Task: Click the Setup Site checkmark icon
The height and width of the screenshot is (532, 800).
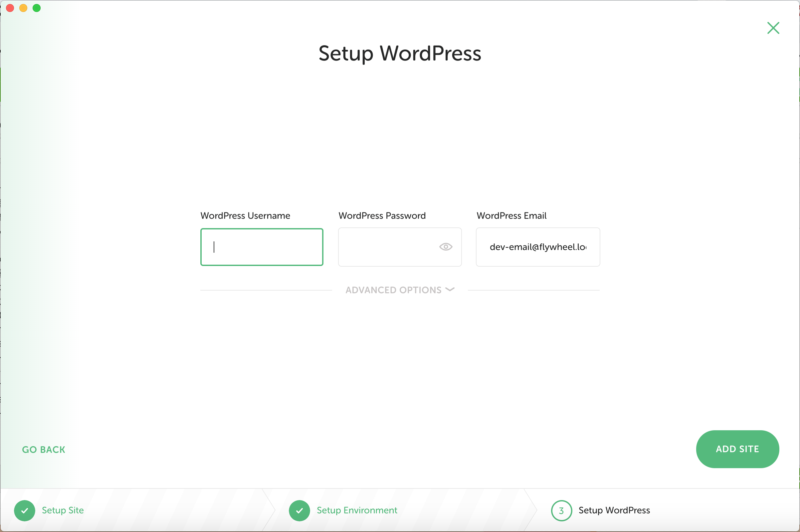Action: pyautogui.click(x=24, y=510)
